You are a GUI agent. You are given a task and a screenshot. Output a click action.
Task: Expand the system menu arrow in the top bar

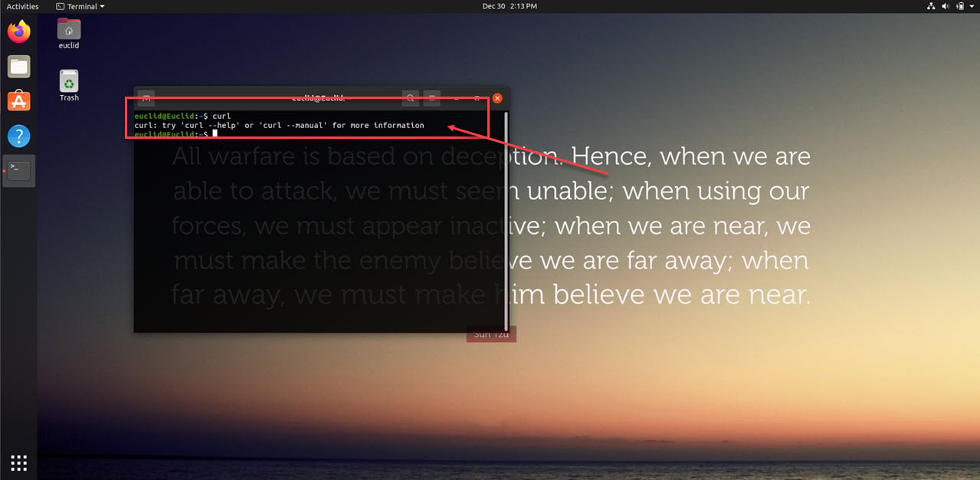tap(971, 6)
